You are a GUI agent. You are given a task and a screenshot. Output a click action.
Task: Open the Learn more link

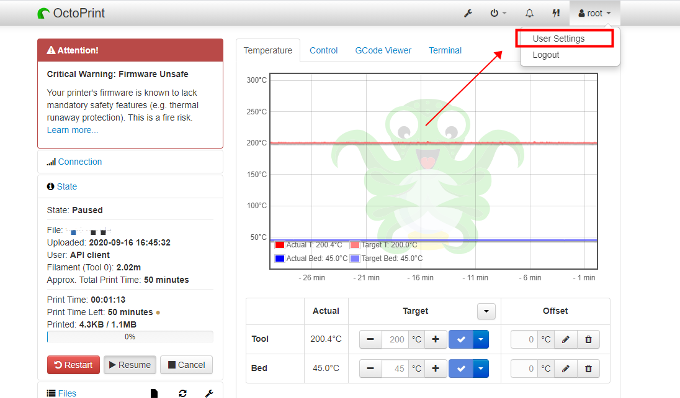[72, 130]
